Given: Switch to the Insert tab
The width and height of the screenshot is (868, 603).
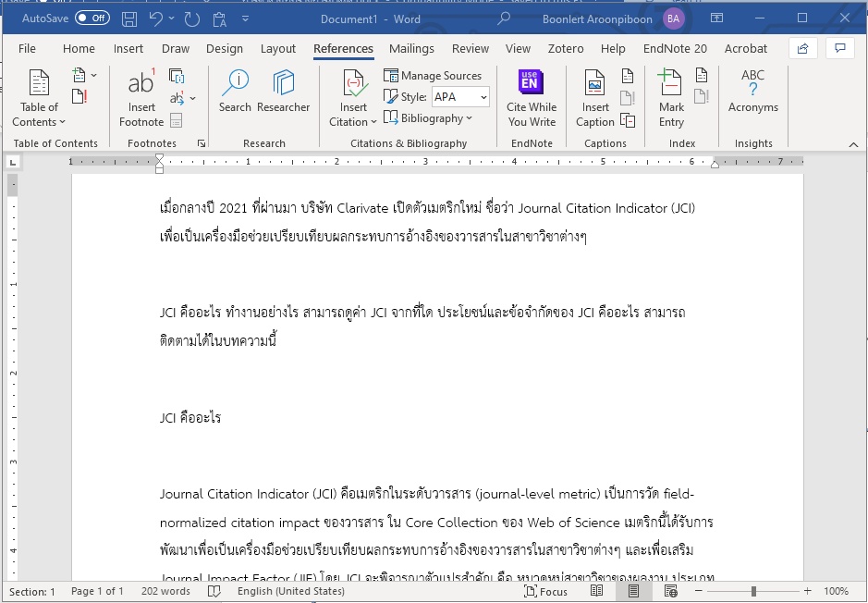Looking at the screenshot, I should pyautogui.click(x=128, y=49).
